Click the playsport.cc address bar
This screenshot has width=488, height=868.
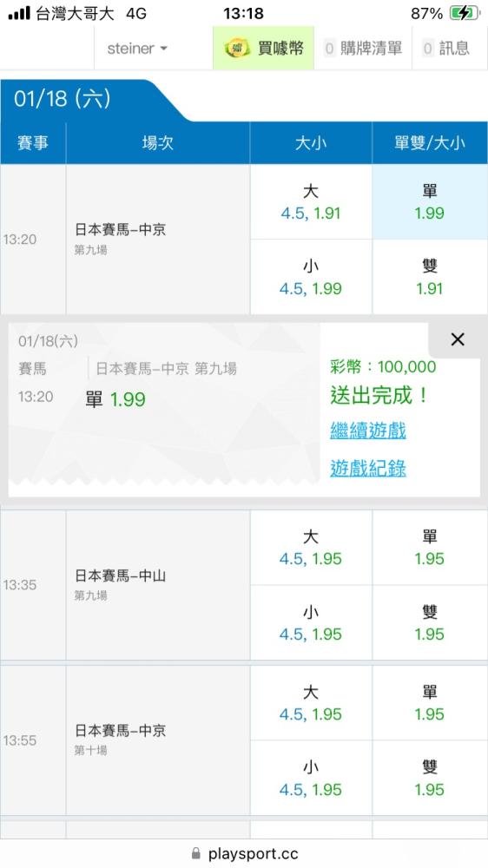click(244, 853)
